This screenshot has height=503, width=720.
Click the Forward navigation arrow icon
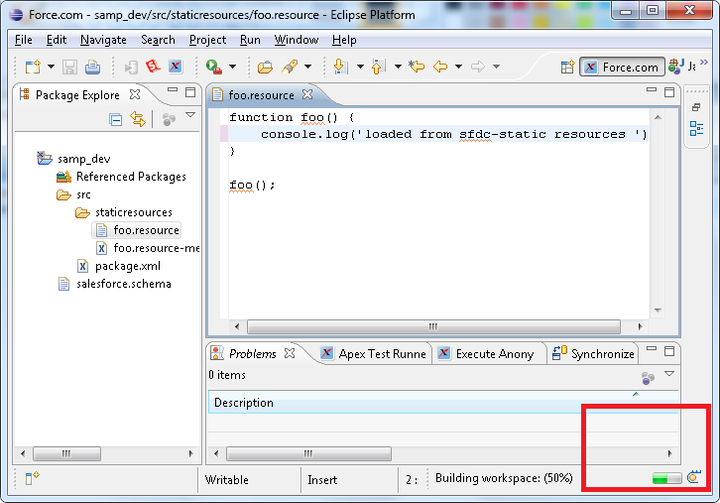(478, 67)
